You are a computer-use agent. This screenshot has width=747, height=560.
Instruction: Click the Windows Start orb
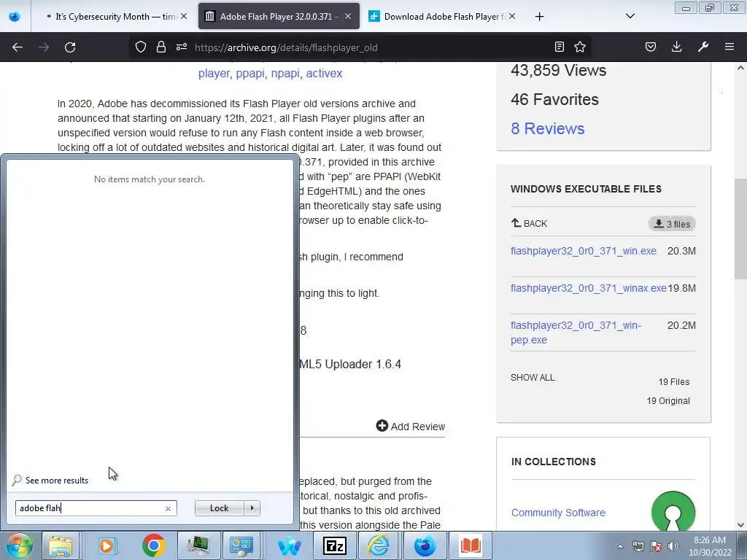[x=18, y=545]
